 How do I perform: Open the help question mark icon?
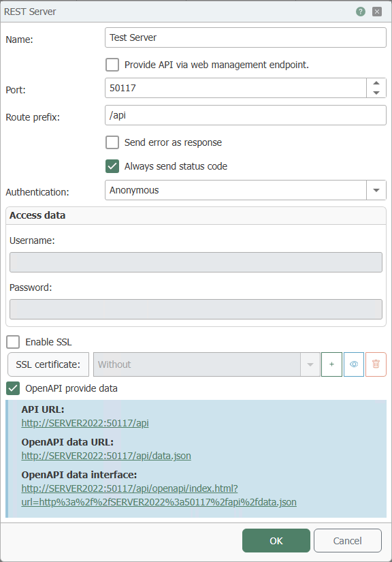click(x=361, y=12)
